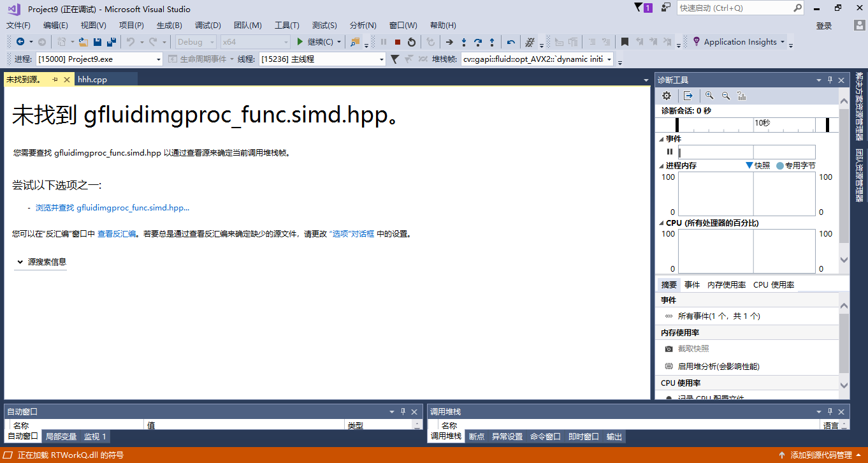Save the current file

(x=98, y=42)
